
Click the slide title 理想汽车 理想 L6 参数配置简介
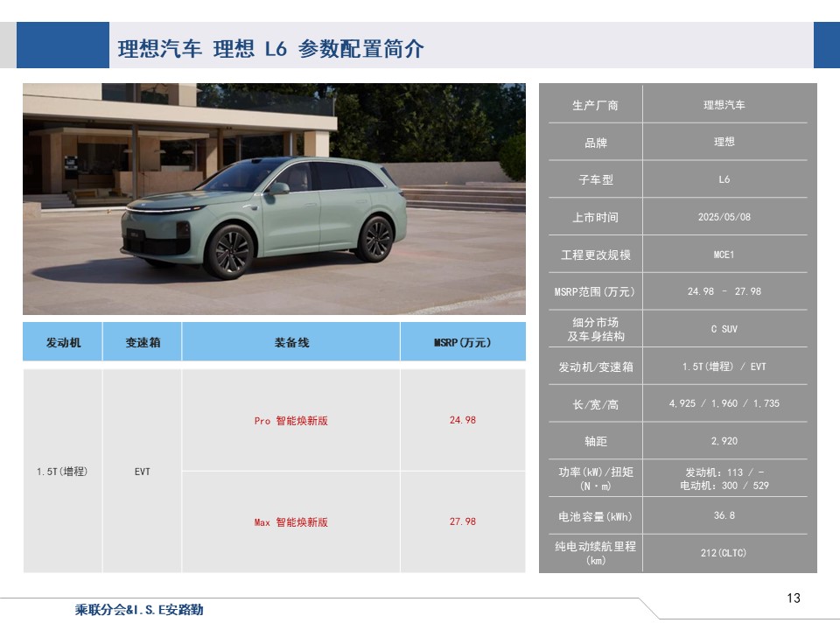point(270,49)
